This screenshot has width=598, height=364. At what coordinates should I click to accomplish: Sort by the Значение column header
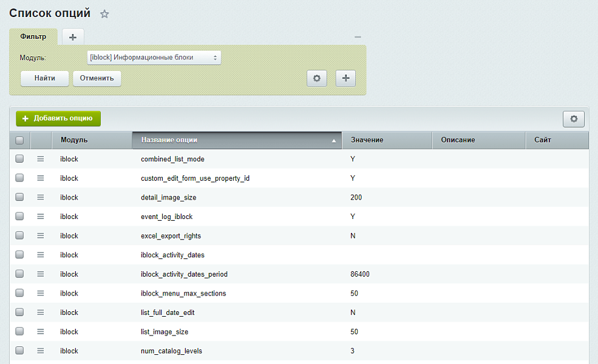click(386, 140)
